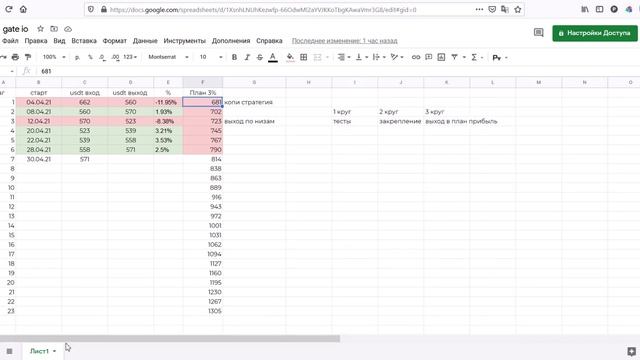Viewport: 640px width, 360px height.
Task: Open the Формат menu
Action: (x=115, y=41)
